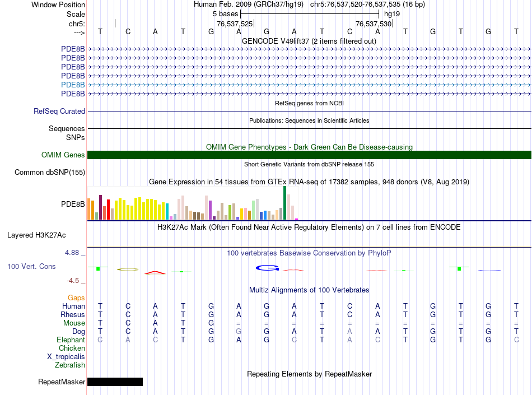Click the 100 Vert. Cons track label

click(31, 266)
